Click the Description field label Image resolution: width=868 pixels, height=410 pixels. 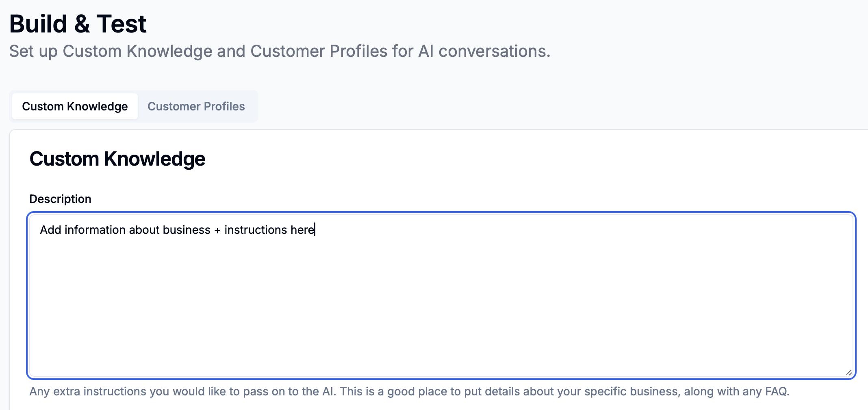click(x=60, y=199)
